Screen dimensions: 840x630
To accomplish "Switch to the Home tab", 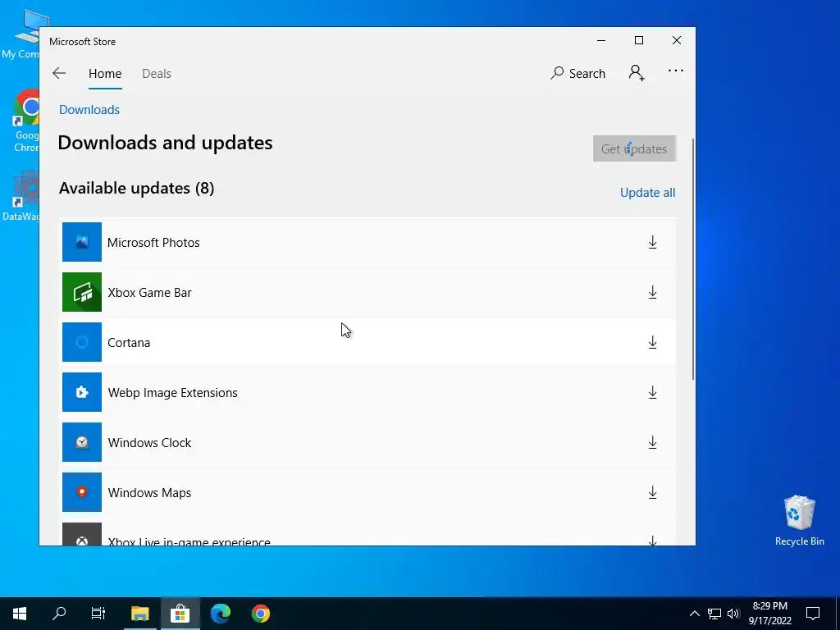I will coord(105,74).
